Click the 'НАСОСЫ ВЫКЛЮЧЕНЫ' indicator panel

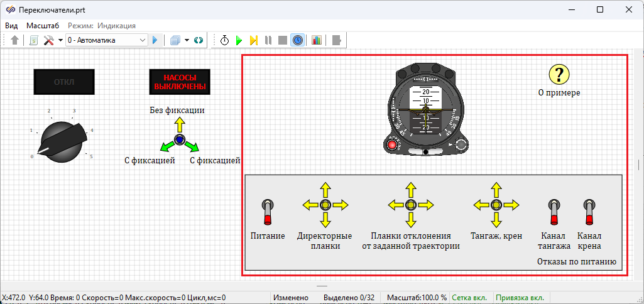179,82
